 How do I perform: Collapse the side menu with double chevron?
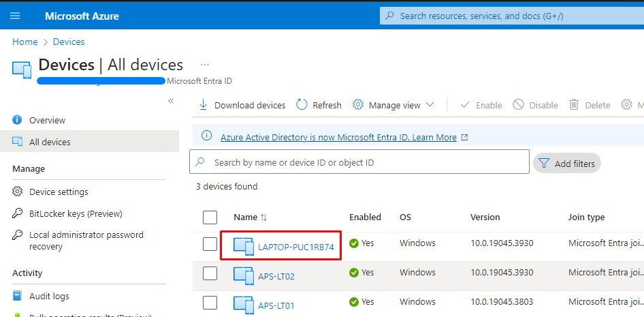click(172, 101)
